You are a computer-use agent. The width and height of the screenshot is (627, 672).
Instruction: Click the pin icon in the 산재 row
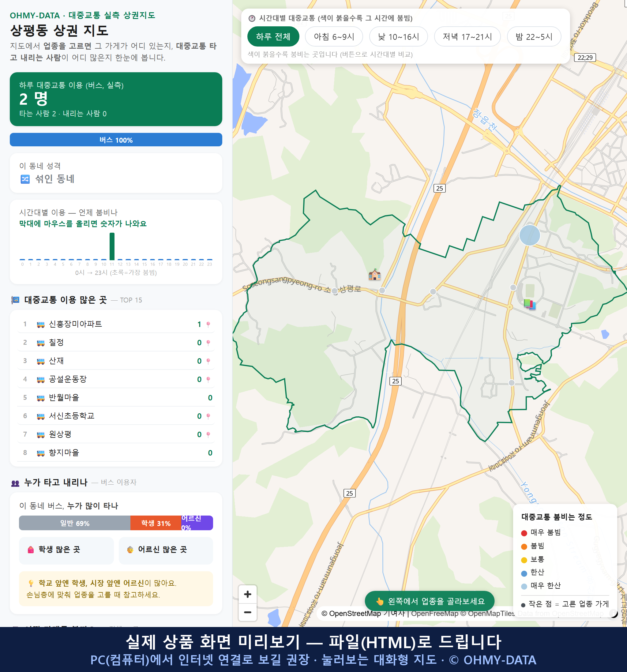[208, 361]
